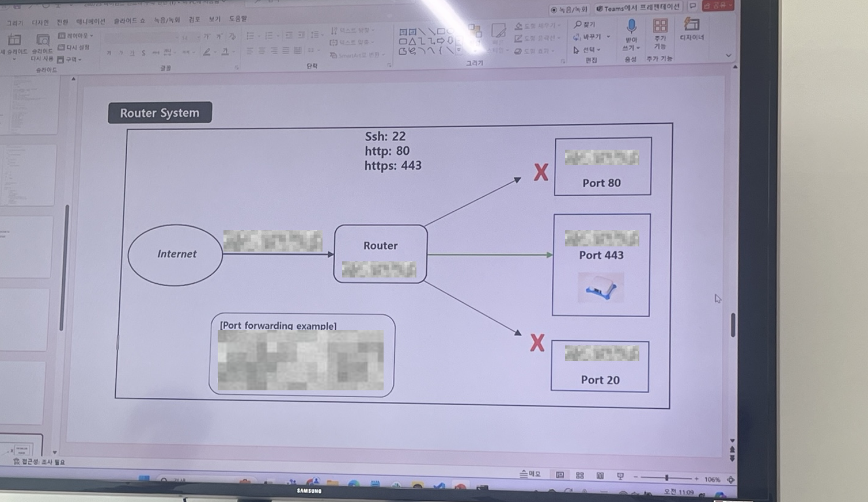Open the 애니메이션 (Animations) tab
This screenshot has height=502, width=868.
[91, 21]
